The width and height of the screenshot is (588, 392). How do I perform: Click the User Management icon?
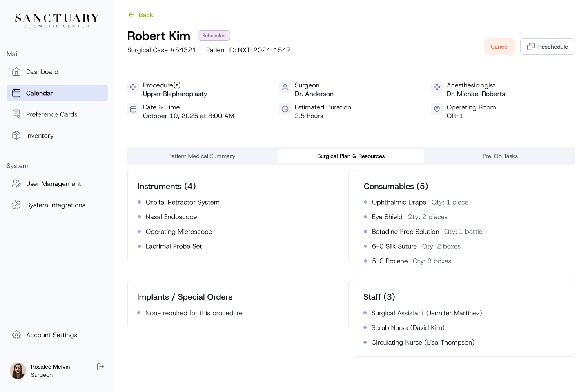pyautogui.click(x=16, y=184)
